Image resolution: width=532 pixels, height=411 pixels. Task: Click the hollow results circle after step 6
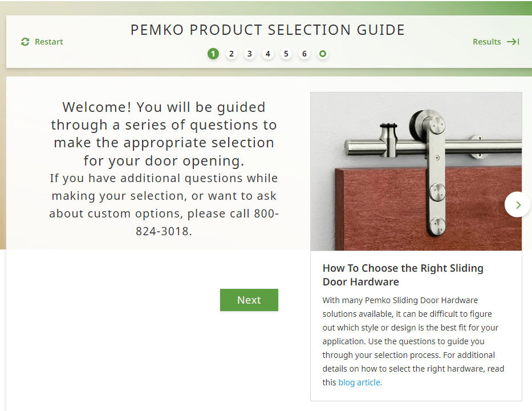pyautogui.click(x=323, y=54)
